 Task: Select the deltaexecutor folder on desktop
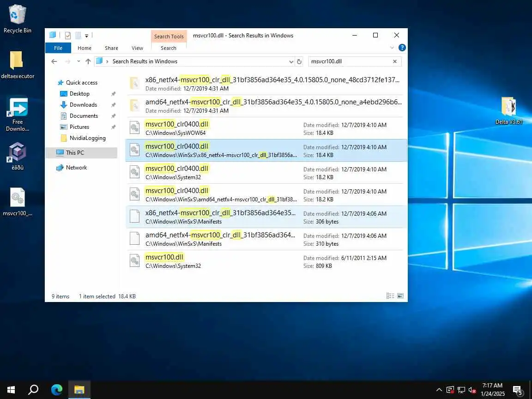pos(17,65)
